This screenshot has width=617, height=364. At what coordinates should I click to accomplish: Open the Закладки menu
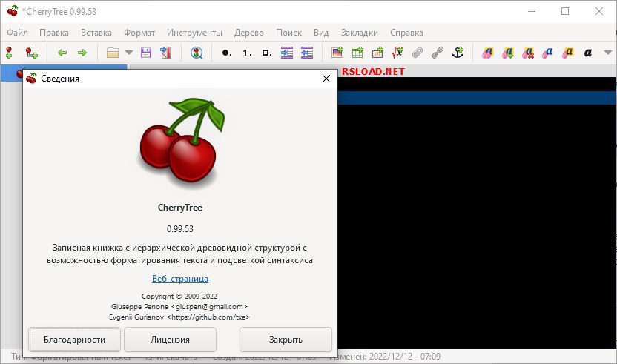(x=359, y=33)
